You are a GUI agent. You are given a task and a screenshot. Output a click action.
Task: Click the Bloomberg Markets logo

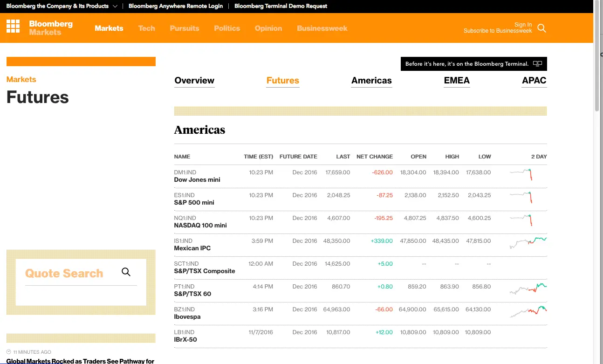[50, 28]
